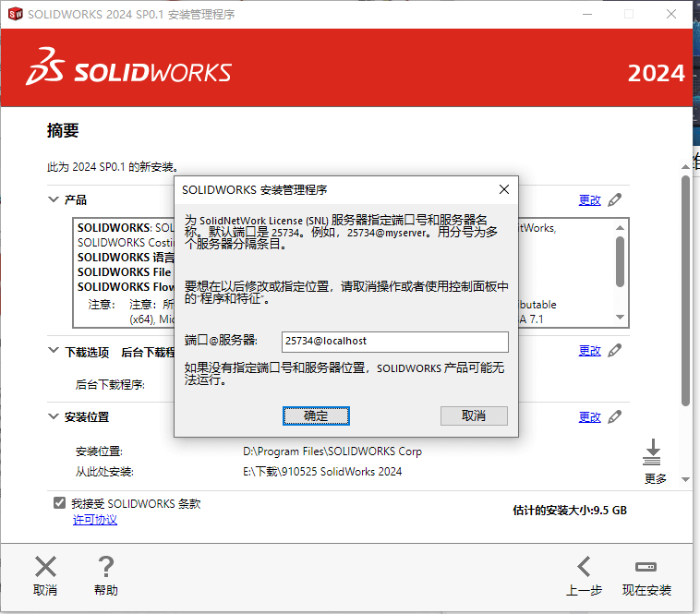Click the pencil icon next to 安装位置

[615, 416]
